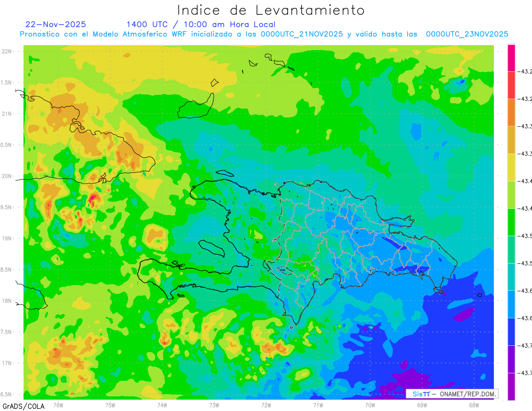This screenshot has width=532, height=411.
Task: Click longitude axis label "69W"
Action: tap(422, 405)
